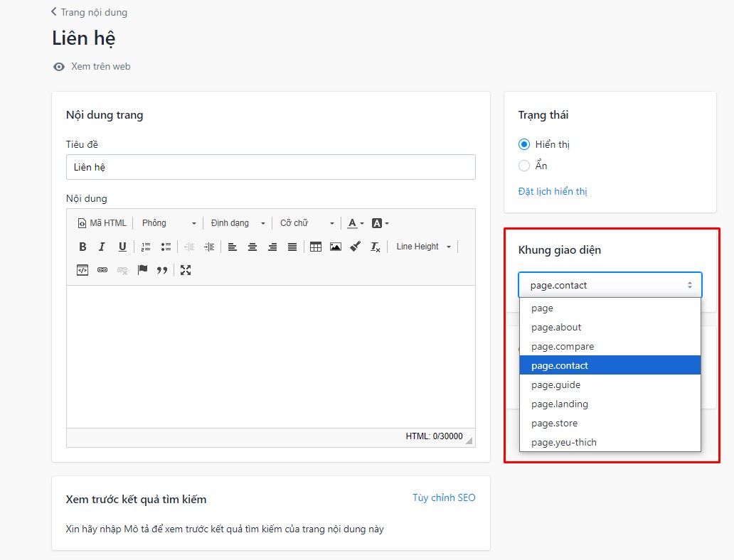The width and height of the screenshot is (734, 560).
Task: Justify the text alignment
Action: (292, 247)
